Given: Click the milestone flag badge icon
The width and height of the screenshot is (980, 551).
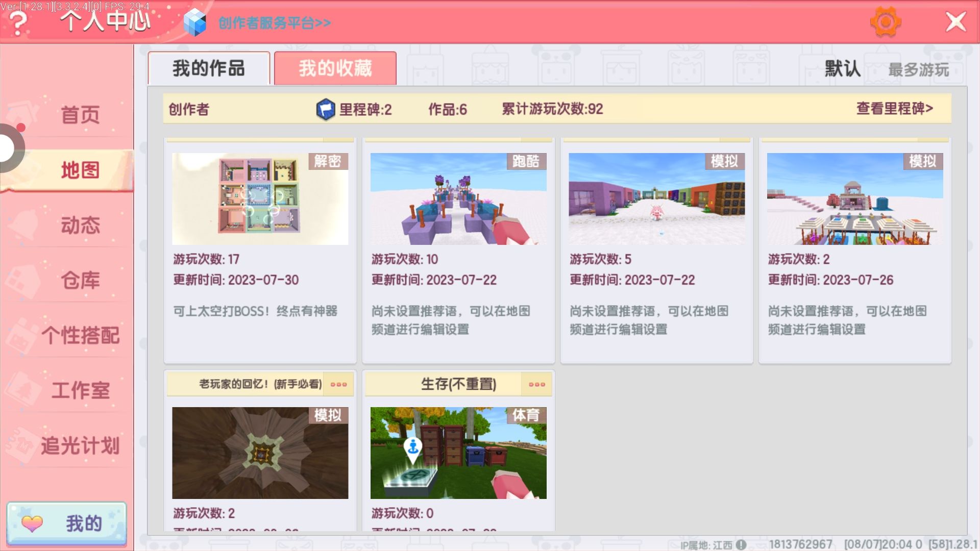Looking at the screenshot, I should point(325,109).
